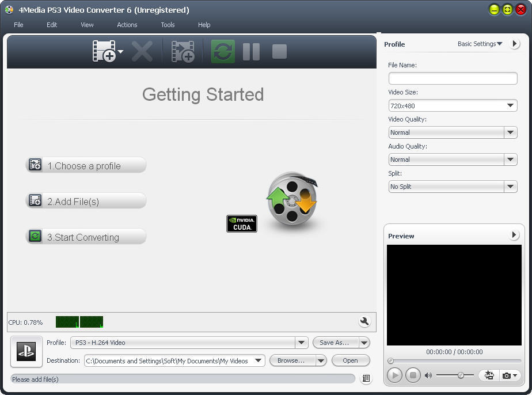This screenshot has width=532, height=395.
Task: Click the preview seek slider
Action: (x=454, y=360)
